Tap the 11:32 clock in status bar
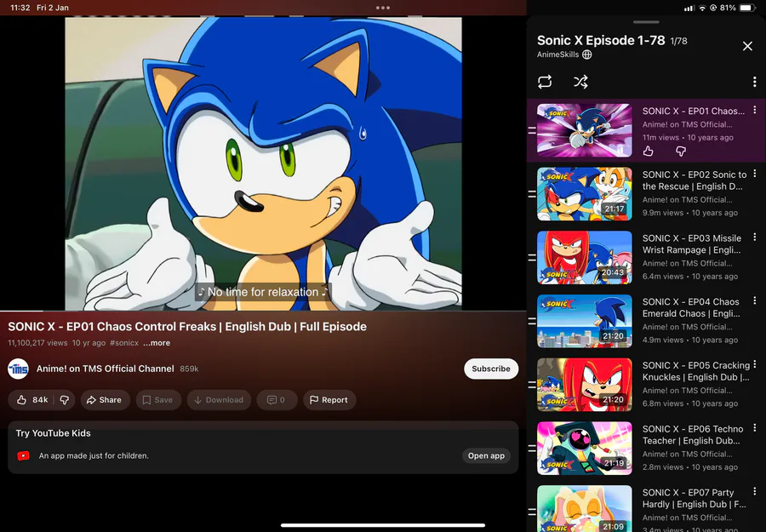The width and height of the screenshot is (766, 532). pos(20,8)
